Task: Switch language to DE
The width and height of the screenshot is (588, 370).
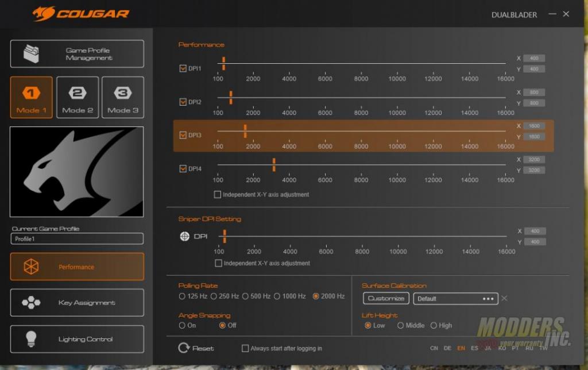Action: click(447, 348)
